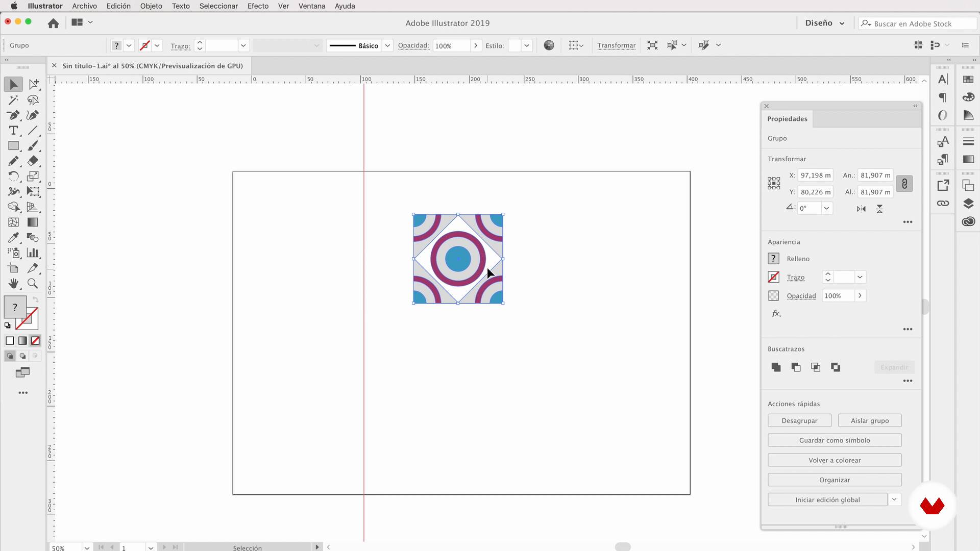Click the Fill box in toolbar
The width and height of the screenshot is (980, 551).
tap(15, 307)
